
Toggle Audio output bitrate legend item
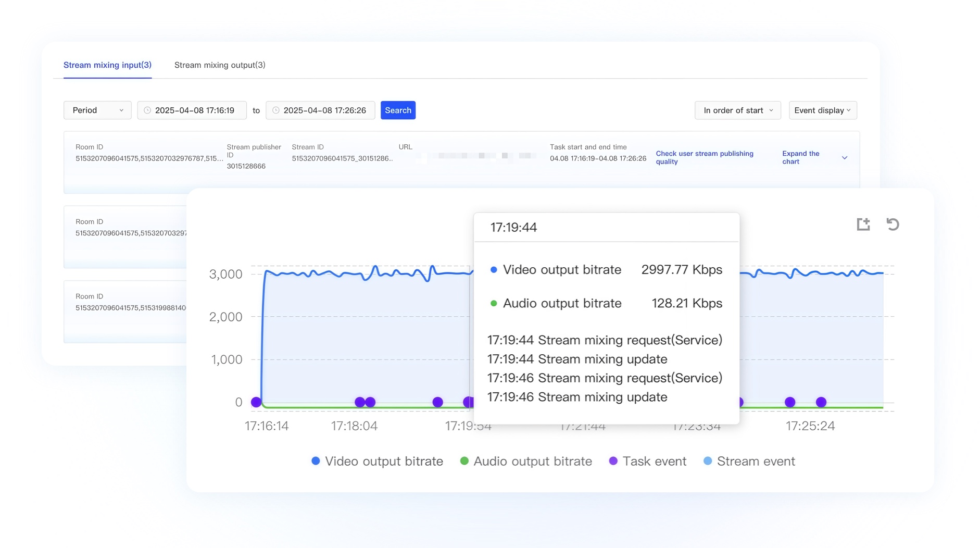coord(526,461)
